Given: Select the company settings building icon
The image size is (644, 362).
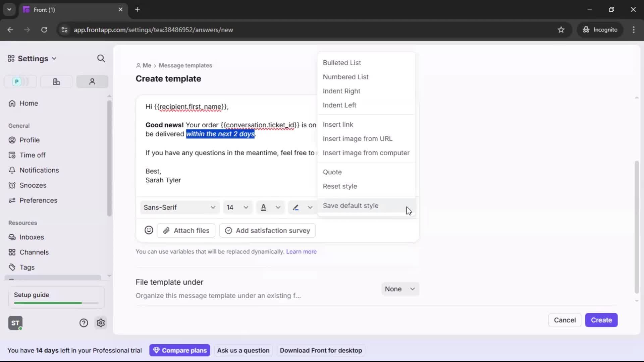Looking at the screenshot, I should click(x=56, y=81).
